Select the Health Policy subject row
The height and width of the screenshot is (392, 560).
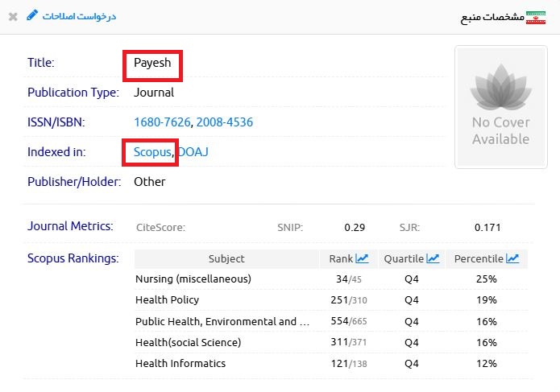[x=167, y=300]
